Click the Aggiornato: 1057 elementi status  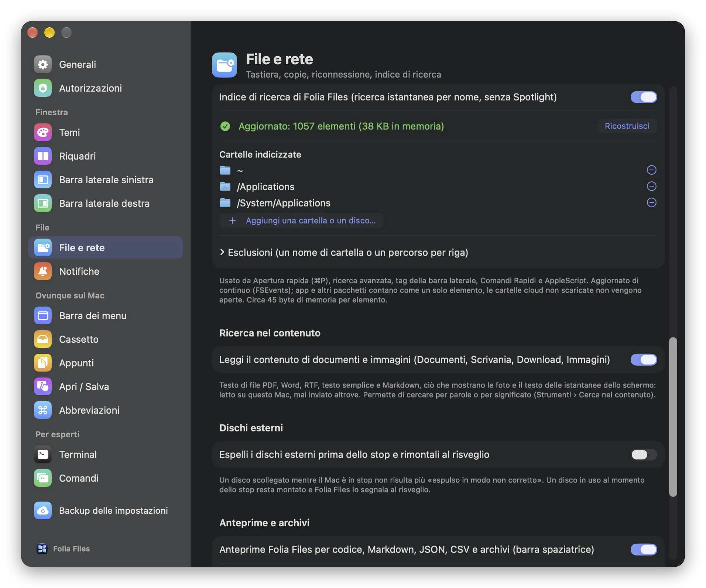(x=341, y=126)
